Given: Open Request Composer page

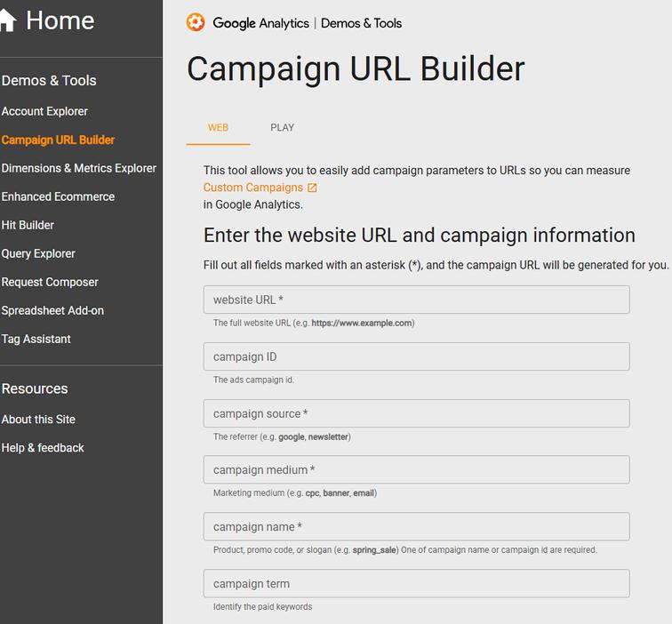Looking at the screenshot, I should coord(50,282).
